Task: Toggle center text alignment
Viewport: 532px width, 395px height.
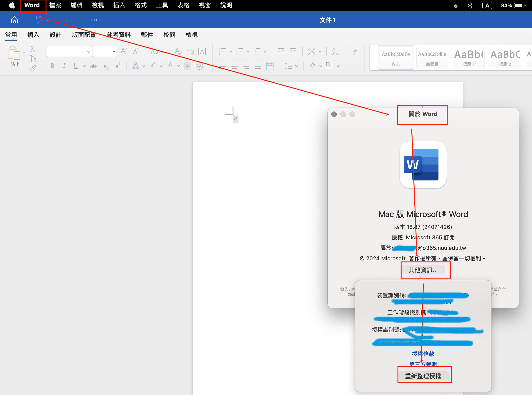Action: [234, 66]
